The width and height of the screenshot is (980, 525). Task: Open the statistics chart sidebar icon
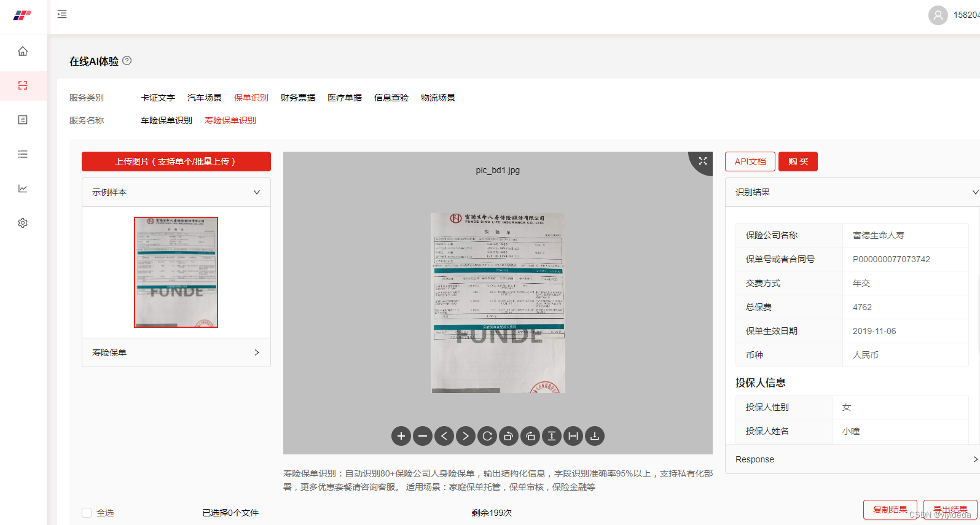click(x=23, y=189)
